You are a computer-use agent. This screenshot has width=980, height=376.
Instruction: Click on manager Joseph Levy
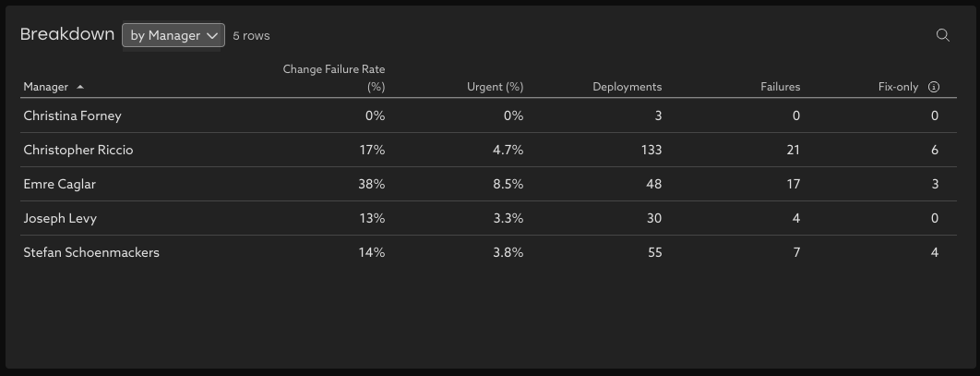60,218
